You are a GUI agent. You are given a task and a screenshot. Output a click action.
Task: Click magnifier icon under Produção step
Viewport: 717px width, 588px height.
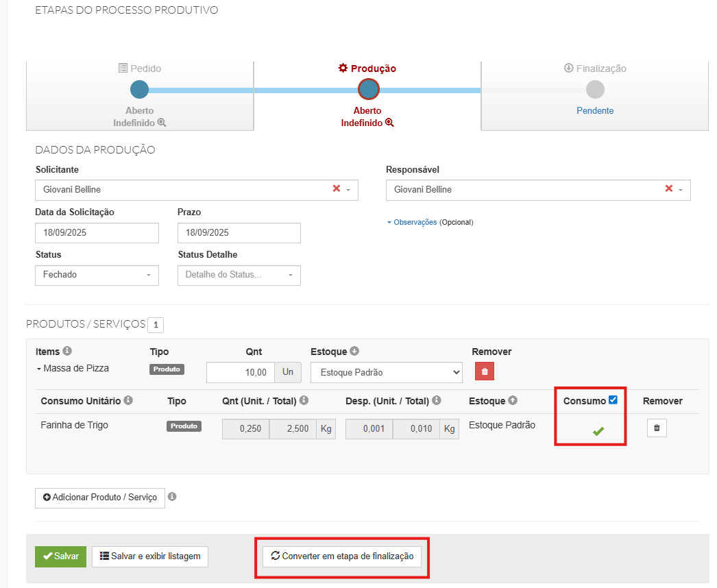click(389, 123)
